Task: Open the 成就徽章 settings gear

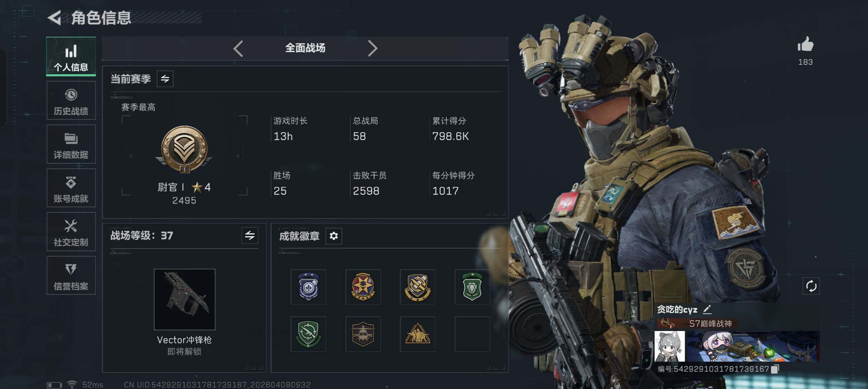Action: pos(334,236)
